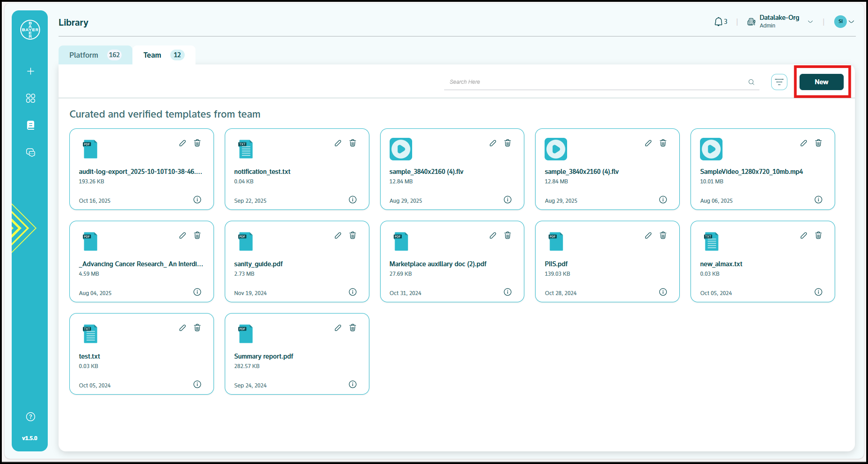The image size is (868, 464).
Task: Select the Team tab
Action: [163, 55]
